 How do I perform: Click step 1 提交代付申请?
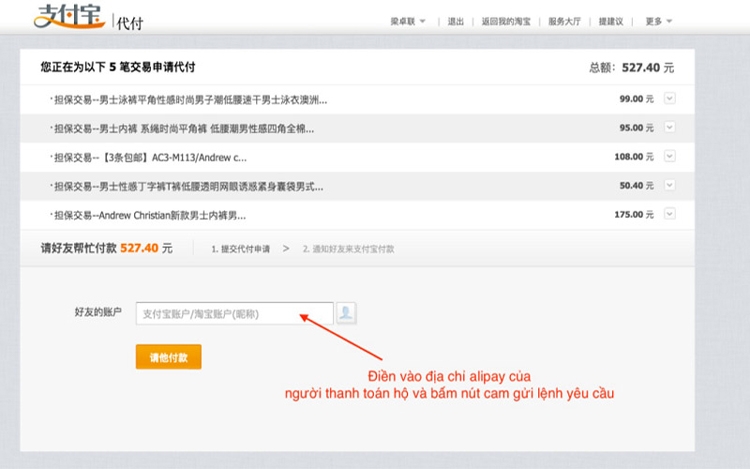(240, 248)
